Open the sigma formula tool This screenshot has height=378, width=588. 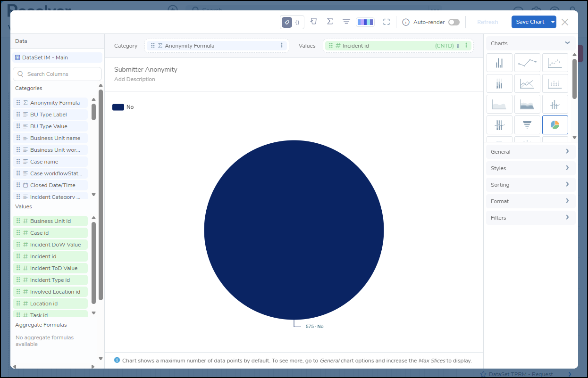tap(330, 22)
